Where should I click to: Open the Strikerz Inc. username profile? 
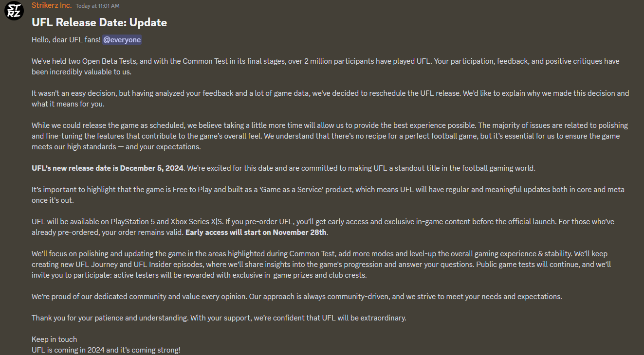pos(51,5)
